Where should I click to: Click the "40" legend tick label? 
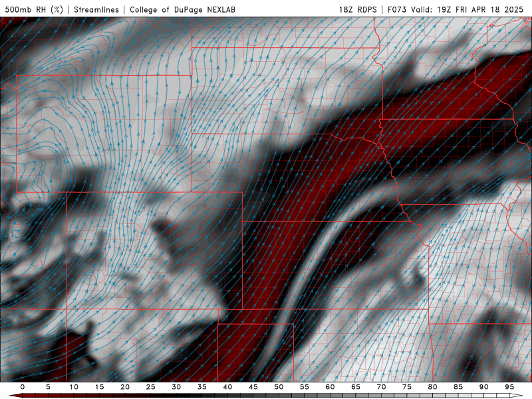tap(227, 387)
